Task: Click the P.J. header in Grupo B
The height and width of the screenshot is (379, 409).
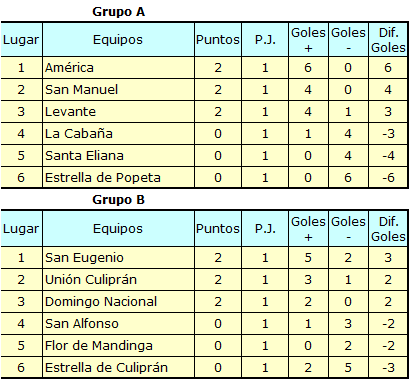Action: [265, 229]
